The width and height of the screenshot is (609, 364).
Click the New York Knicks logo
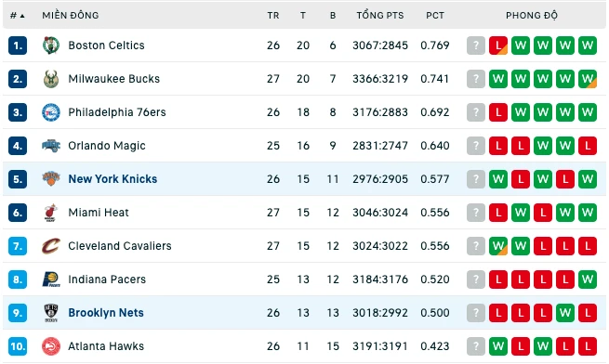click(51, 179)
